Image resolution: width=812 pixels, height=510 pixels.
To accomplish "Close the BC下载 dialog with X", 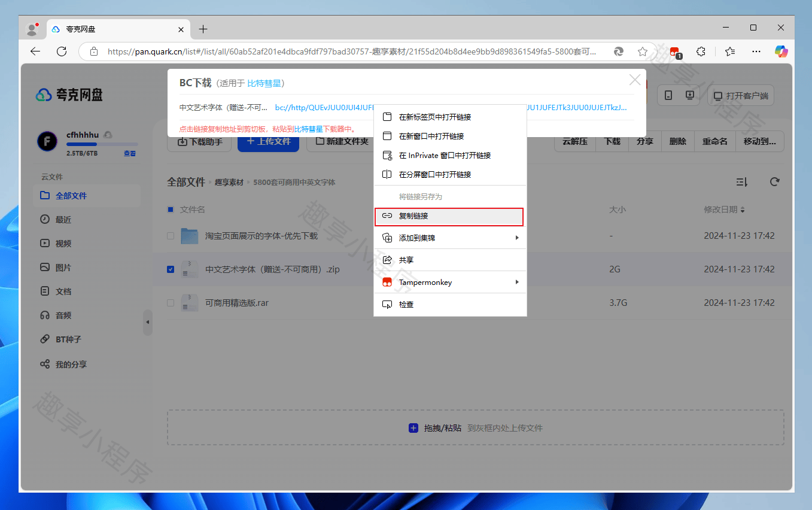I will (x=634, y=80).
